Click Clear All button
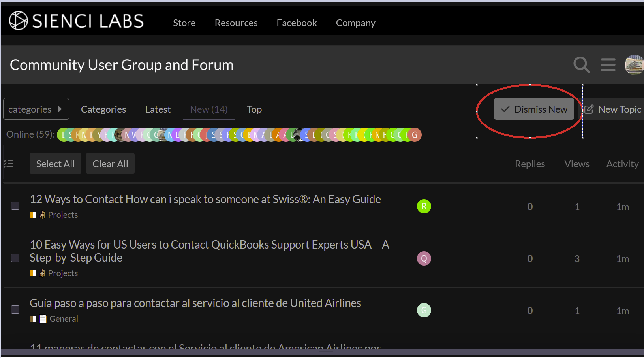 point(111,164)
